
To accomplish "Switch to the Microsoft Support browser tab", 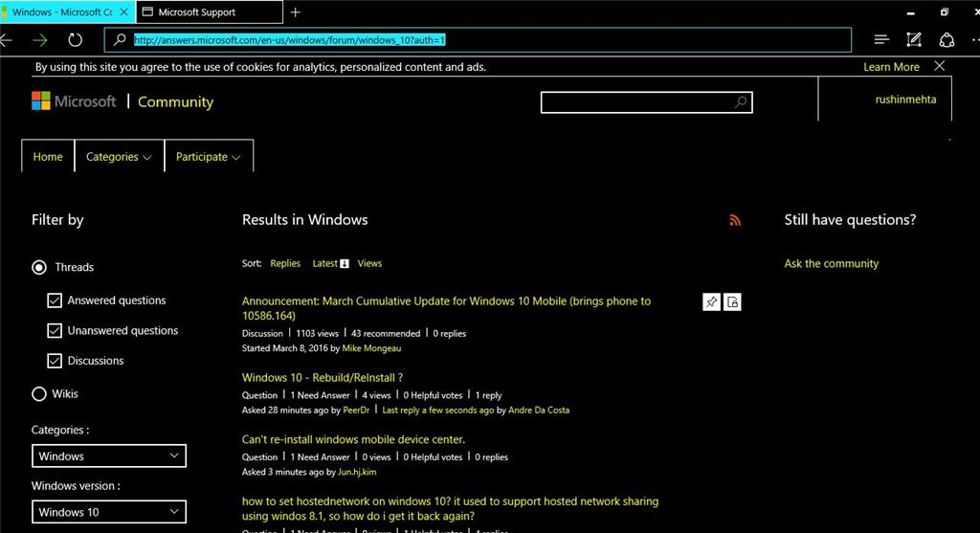I will click(x=209, y=11).
